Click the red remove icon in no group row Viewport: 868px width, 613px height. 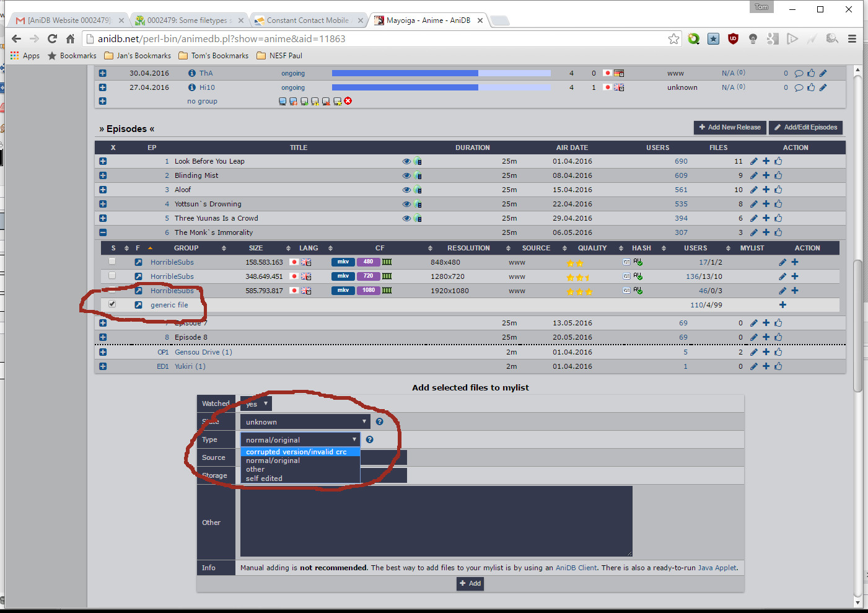pos(348,101)
